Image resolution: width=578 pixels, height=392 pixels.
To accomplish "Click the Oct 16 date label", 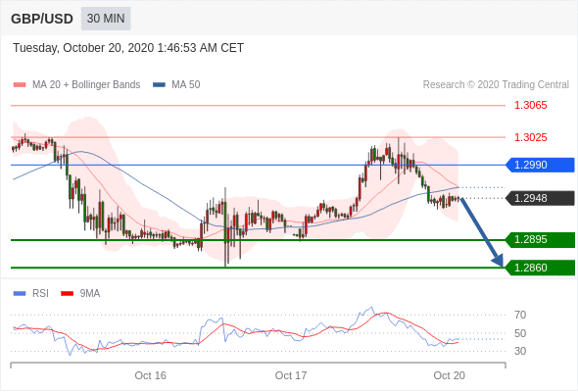I will pos(151,375).
